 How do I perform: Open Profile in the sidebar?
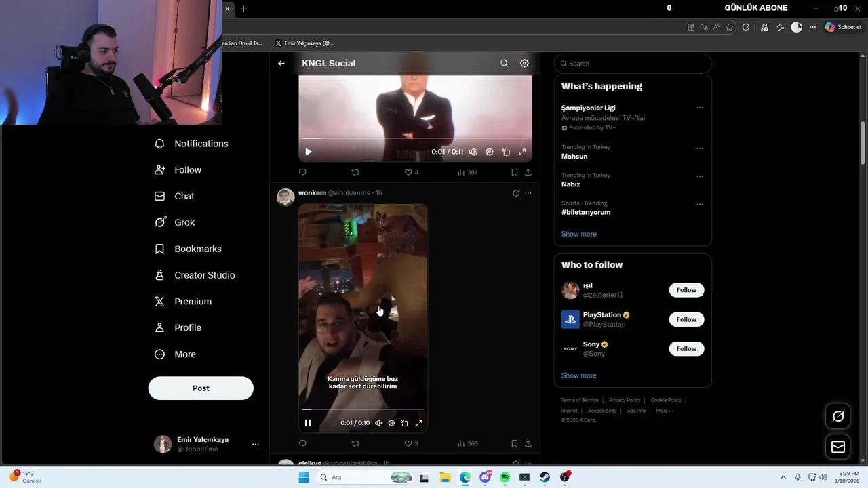(x=178, y=327)
